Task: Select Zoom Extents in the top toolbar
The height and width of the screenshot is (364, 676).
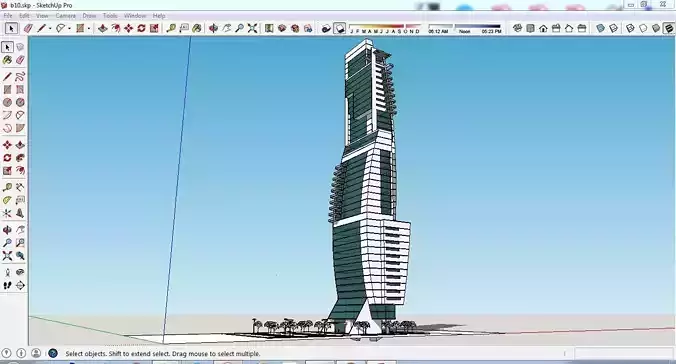Action: [252, 28]
